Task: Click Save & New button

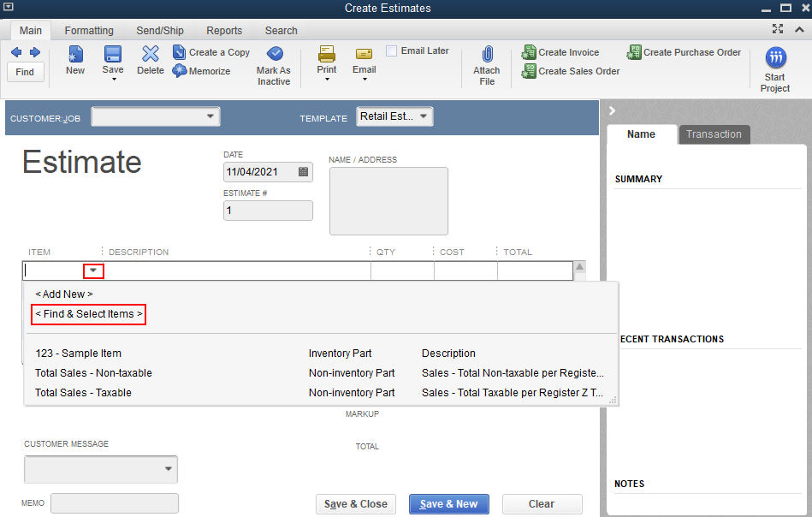Action: coord(449,504)
